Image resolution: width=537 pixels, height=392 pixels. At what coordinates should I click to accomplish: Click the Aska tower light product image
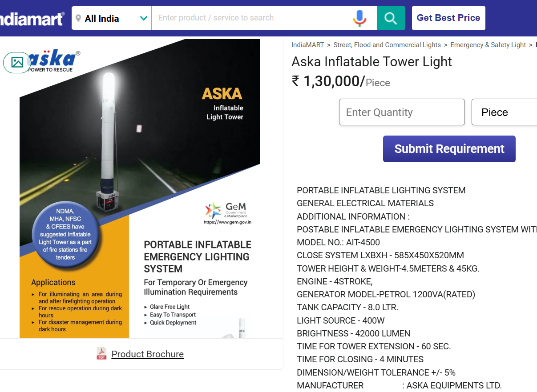pos(140,188)
